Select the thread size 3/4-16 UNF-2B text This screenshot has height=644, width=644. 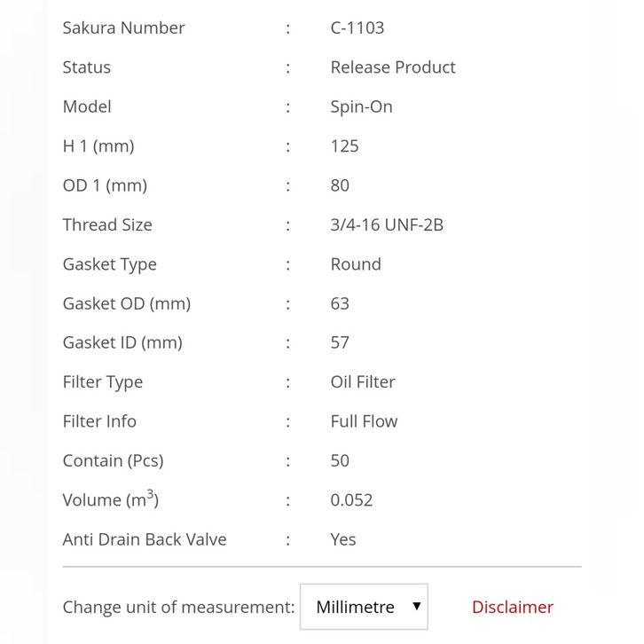point(386,224)
